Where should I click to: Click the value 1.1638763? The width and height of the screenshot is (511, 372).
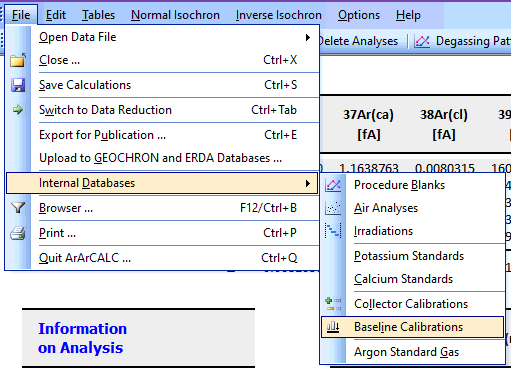click(369, 168)
